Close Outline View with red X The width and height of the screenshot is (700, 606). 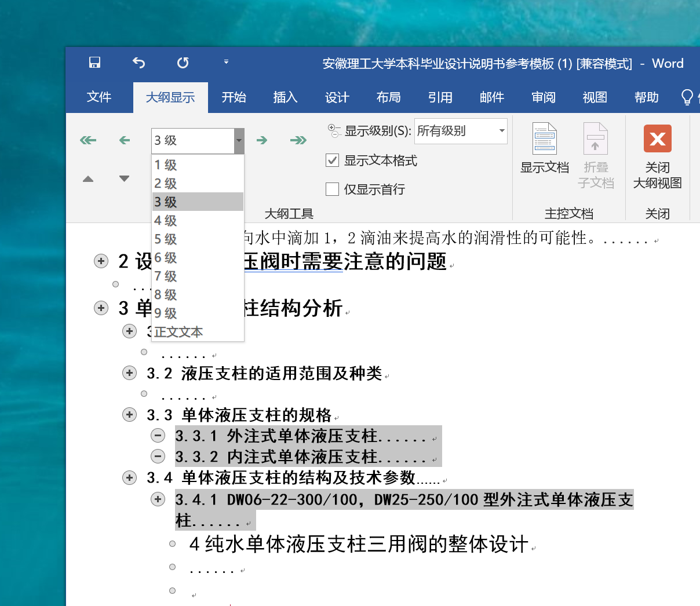[x=657, y=139]
